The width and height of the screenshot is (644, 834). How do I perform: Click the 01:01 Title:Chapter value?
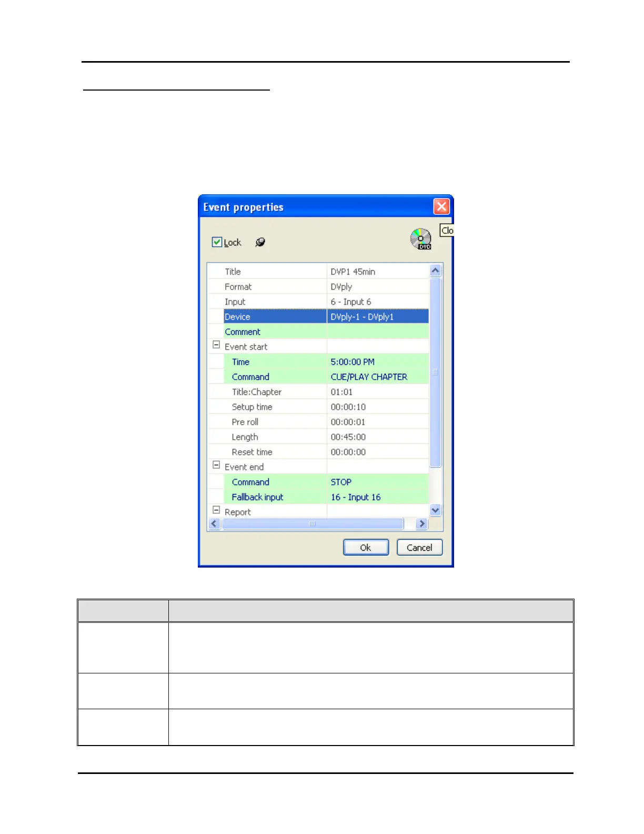pos(341,392)
